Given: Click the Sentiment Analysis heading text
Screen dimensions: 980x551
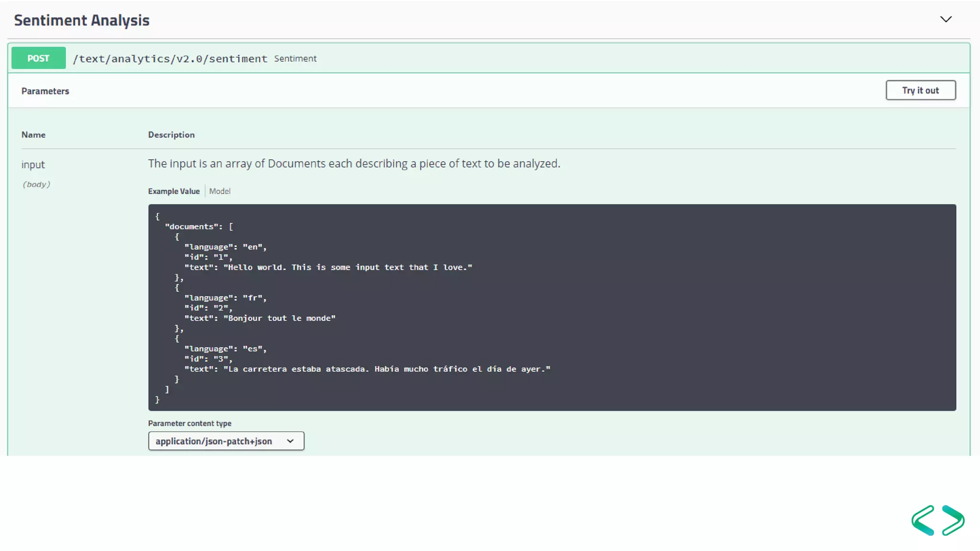Looking at the screenshot, I should click(x=82, y=20).
